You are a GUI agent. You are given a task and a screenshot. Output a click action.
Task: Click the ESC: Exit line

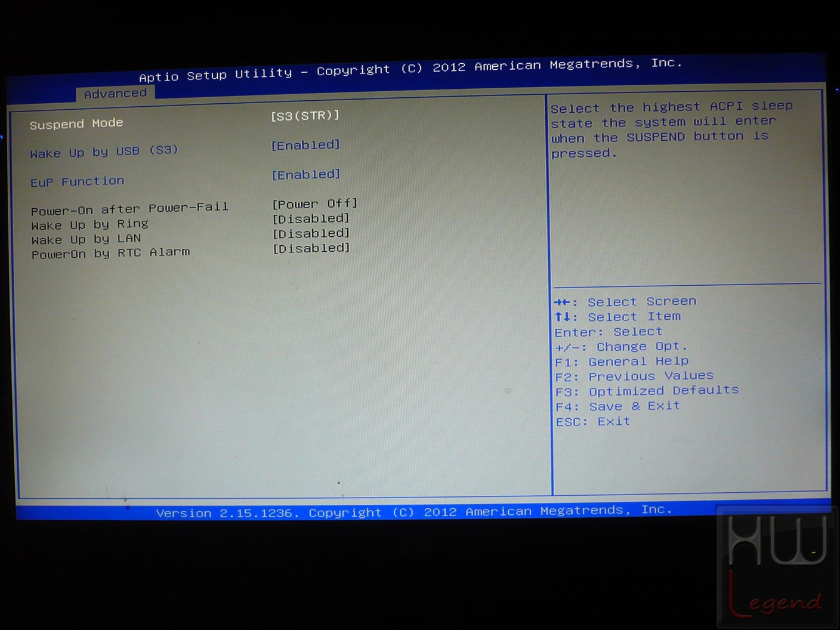(x=592, y=422)
